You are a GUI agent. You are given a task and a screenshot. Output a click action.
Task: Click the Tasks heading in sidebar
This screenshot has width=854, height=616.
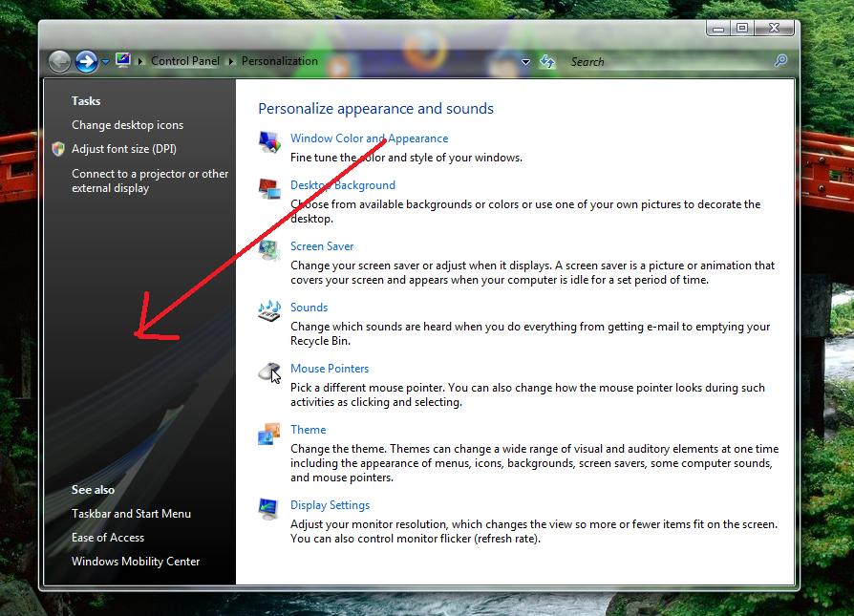pyautogui.click(x=86, y=101)
